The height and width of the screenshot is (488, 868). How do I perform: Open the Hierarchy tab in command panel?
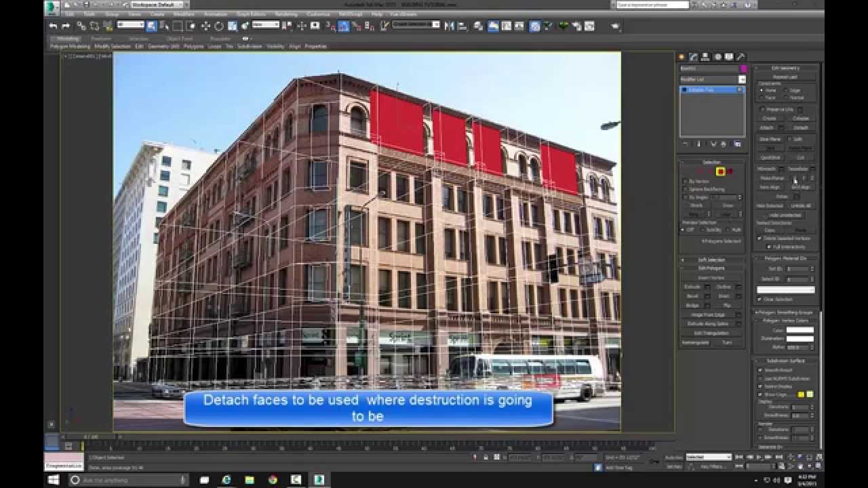705,56
